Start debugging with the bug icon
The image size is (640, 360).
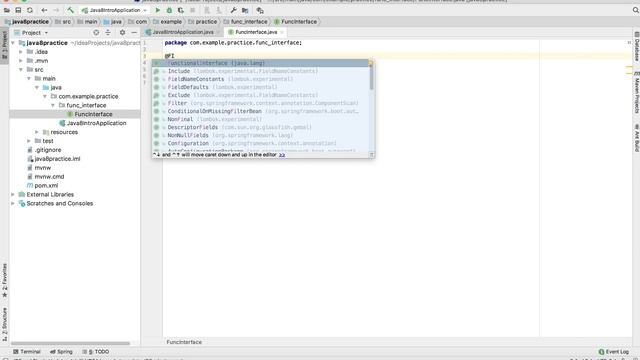(x=169, y=10)
